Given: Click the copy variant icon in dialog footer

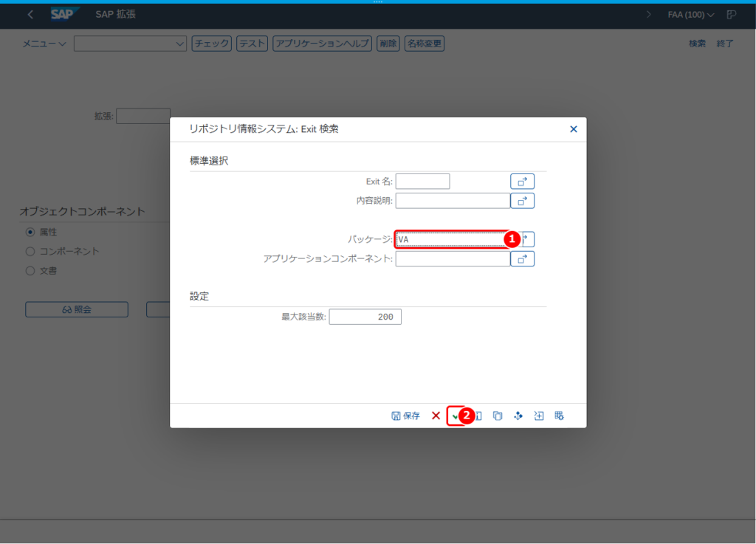Looking at the screenshot, I should tap(498, 416).
